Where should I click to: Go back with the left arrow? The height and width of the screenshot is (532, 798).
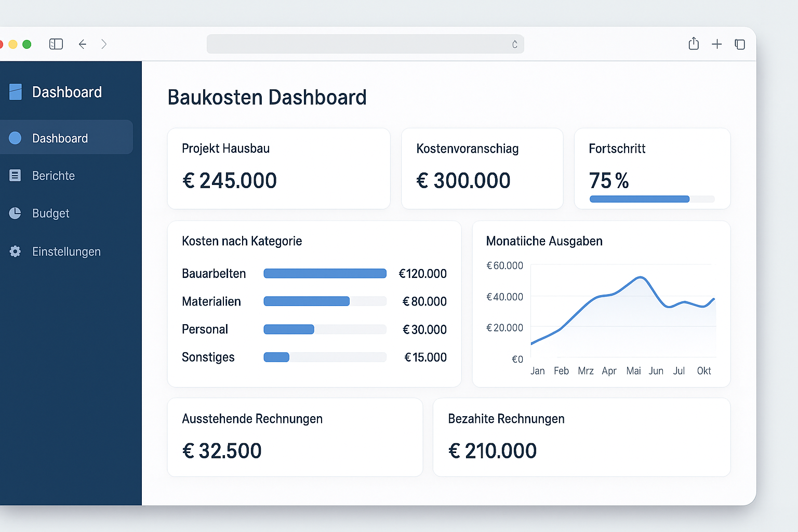click(x=82, y=44)
